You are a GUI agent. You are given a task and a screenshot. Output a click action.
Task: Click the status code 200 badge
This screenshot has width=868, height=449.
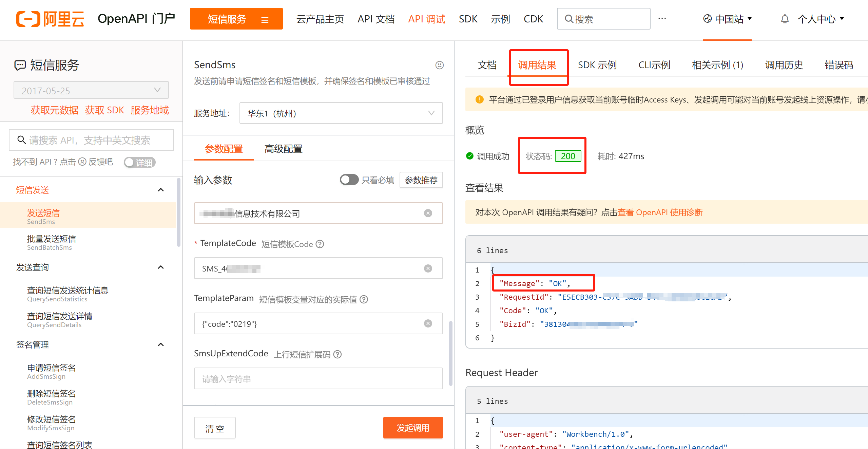pos(568,156)
